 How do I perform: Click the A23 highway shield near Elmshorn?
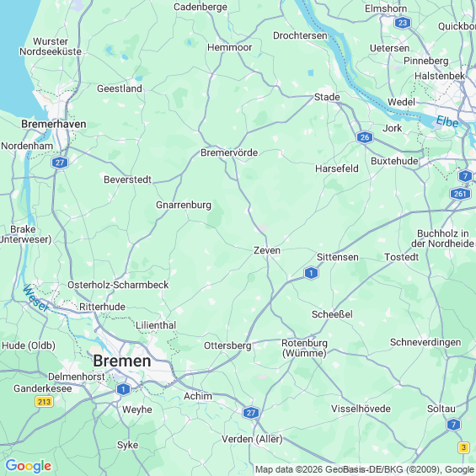click(403, 23)
